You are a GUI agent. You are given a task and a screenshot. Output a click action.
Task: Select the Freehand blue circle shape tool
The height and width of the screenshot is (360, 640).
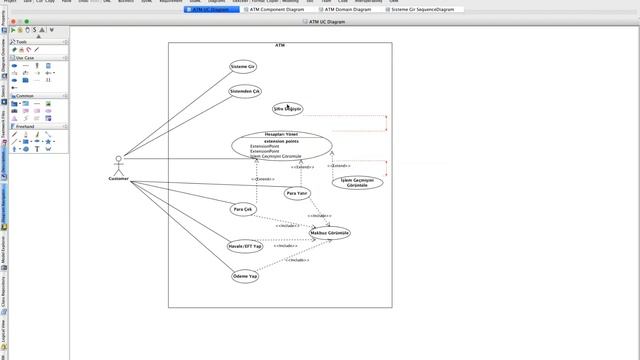click(x=26, y=149)
